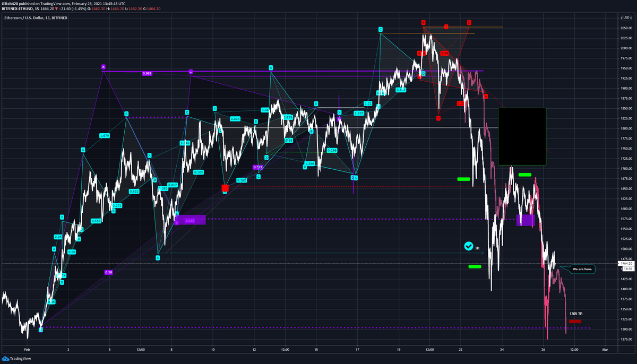Select the green bar beneath the TP checkmark
This screenshot has height=364, width=637.
click(475, 266)
